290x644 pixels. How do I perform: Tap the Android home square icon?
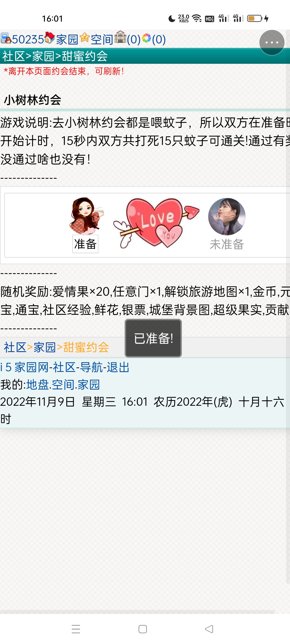click(143, 629)
